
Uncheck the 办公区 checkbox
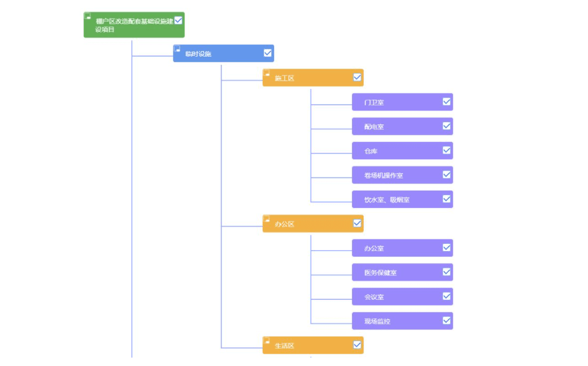(x=357, y=223)
